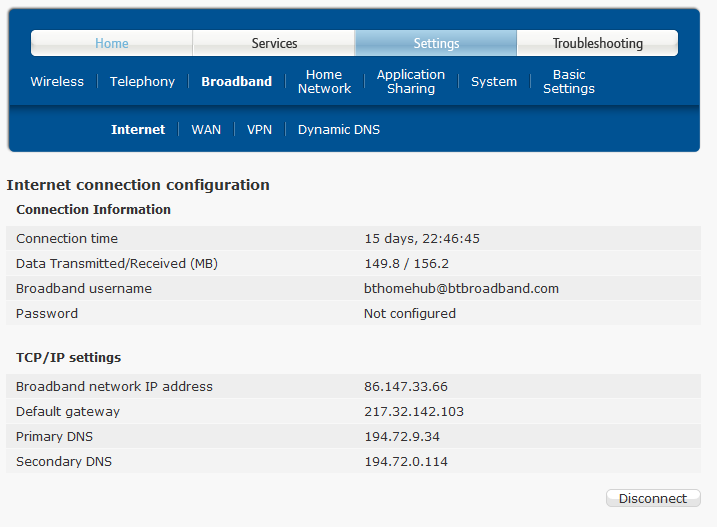Open the Home tab
The width and height of the screenshot is (717, 527).
(x=112, y=43)
